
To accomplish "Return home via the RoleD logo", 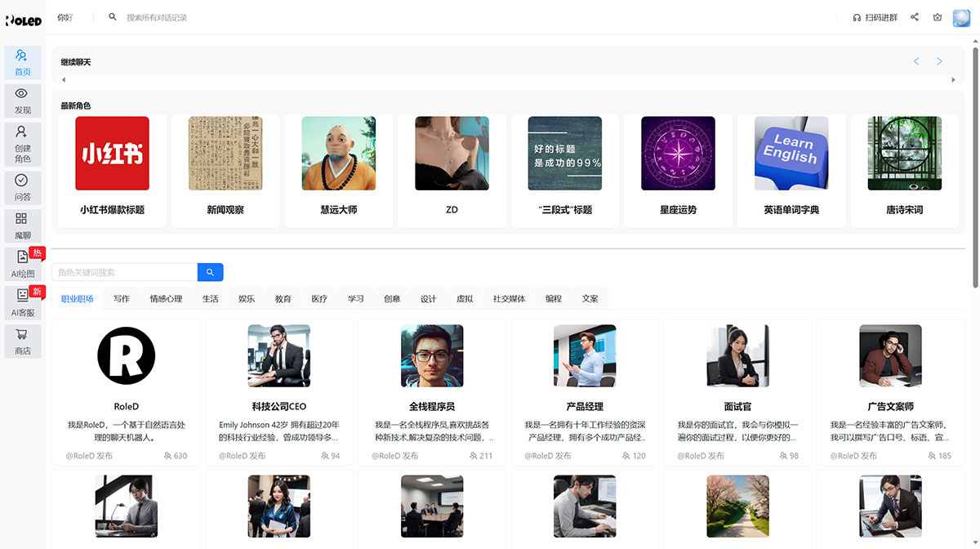I will (x=24, y=20).
